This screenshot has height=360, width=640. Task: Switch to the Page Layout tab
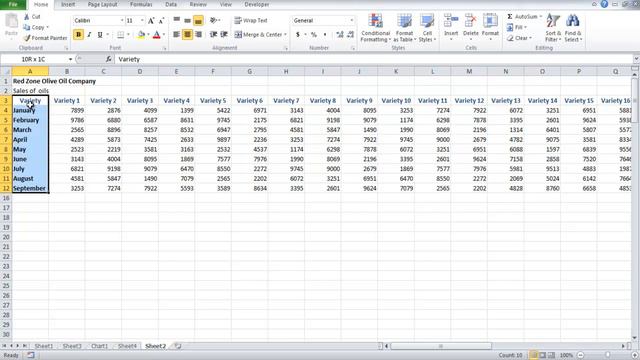pos(102,4)
